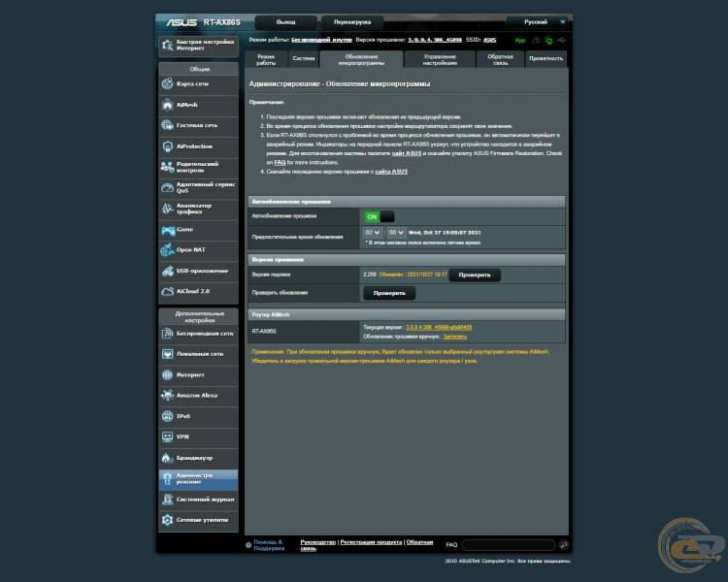The image size is (728, 582).
Task: Open the Русский language dropdown
Action: tap(539, 22)
